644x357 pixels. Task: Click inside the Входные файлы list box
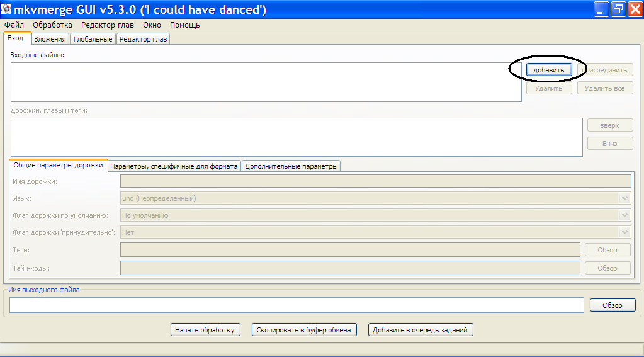(x=264, y=82)
